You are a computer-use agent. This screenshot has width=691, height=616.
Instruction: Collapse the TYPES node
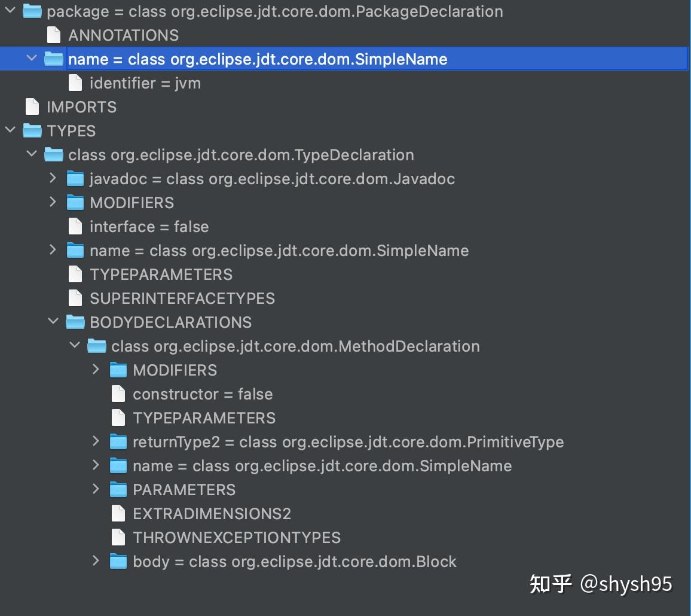click(10, 130)
